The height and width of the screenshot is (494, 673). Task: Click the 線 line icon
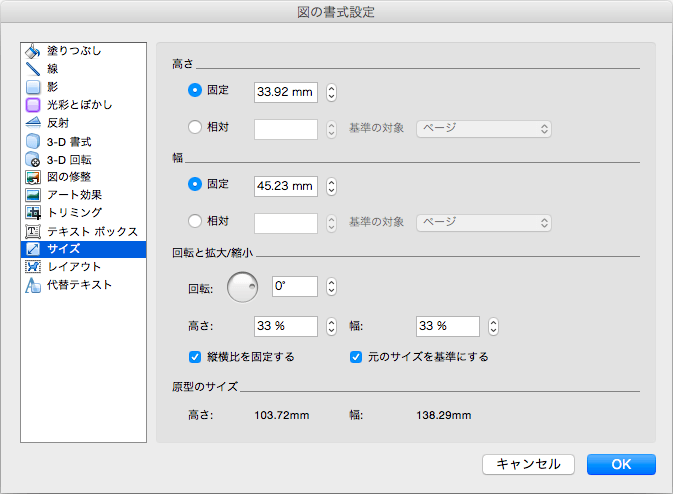[x=32, y=68]
